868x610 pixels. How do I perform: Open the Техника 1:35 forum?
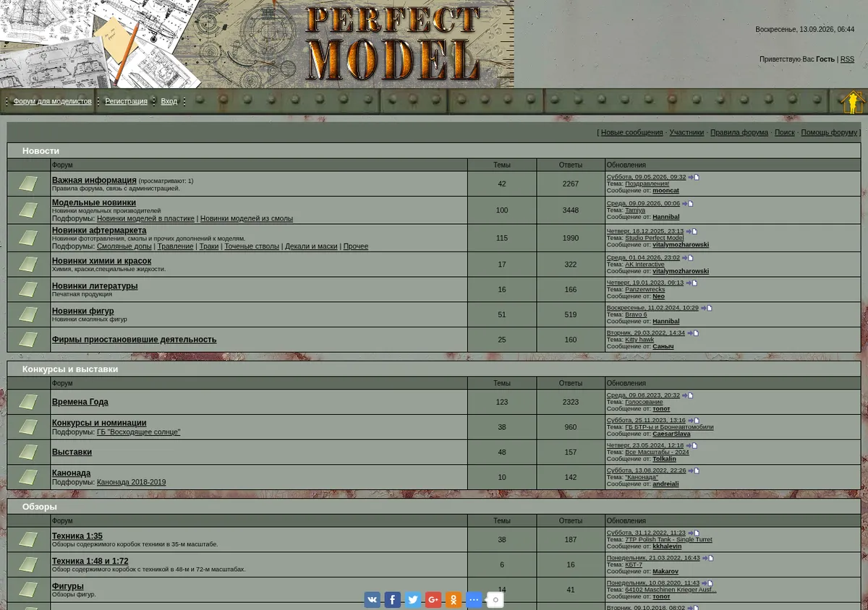click(77, 536)
